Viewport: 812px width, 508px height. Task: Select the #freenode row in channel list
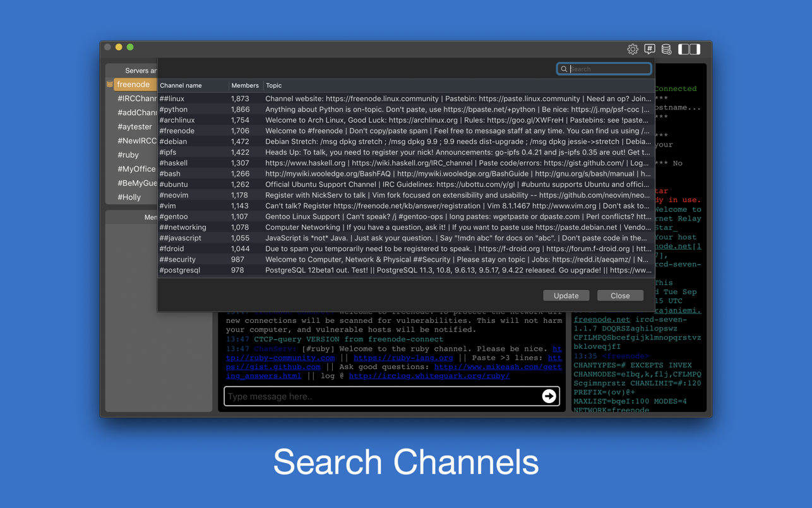(x=405, y=131)
